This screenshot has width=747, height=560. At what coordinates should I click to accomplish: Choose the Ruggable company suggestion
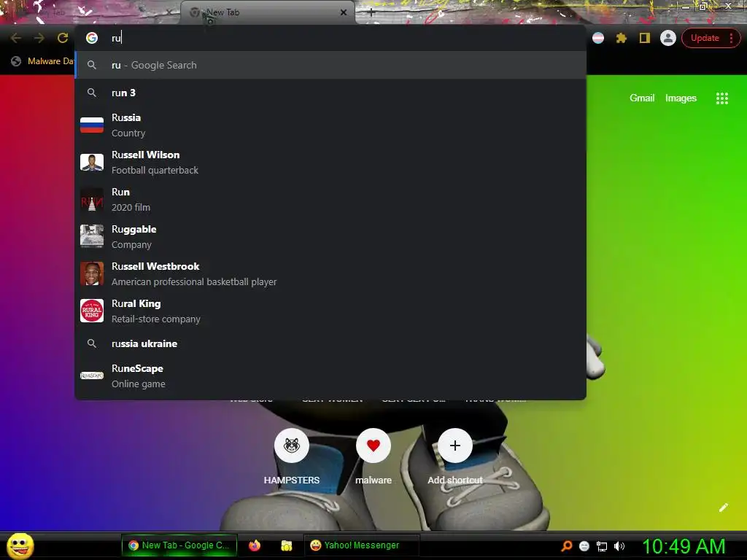[330, 237]
